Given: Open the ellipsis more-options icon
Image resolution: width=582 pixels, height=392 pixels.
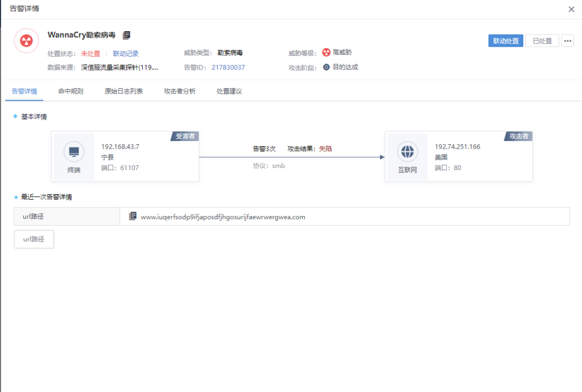Looking at the screenshot, I should (x=567, y=40).
